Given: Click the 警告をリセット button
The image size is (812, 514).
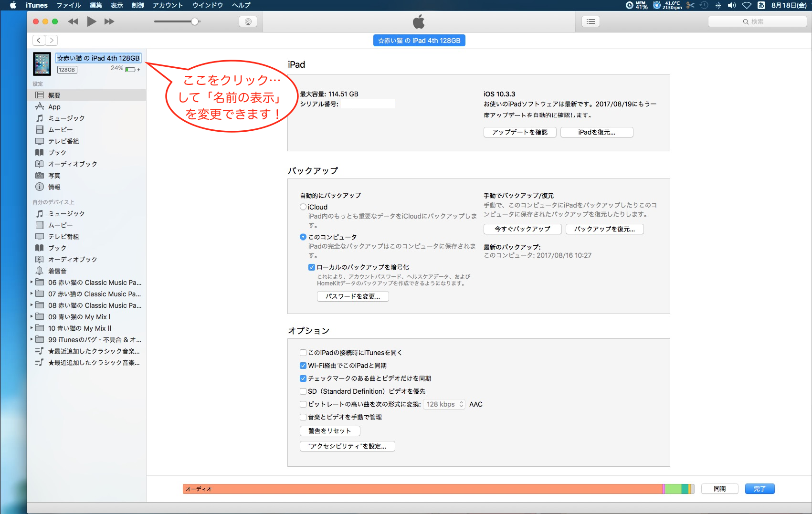Looking at the screenshot, I should (330, 431).
